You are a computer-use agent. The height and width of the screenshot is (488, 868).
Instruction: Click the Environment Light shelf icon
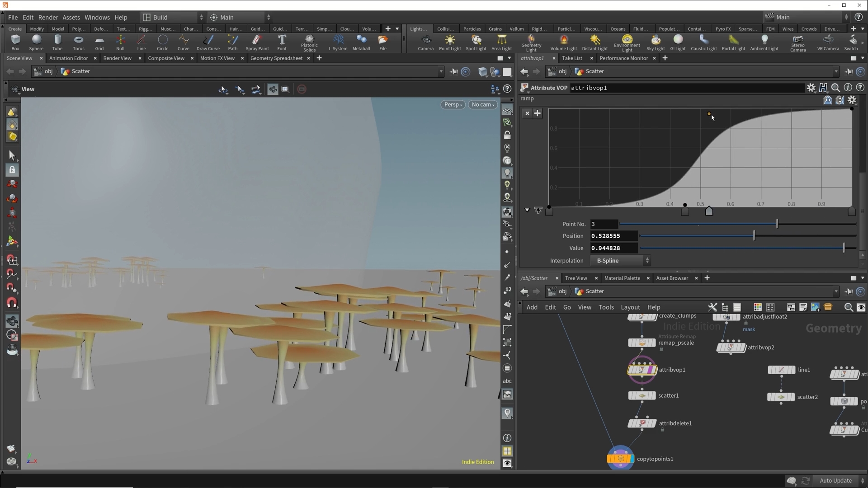[627, 42]
